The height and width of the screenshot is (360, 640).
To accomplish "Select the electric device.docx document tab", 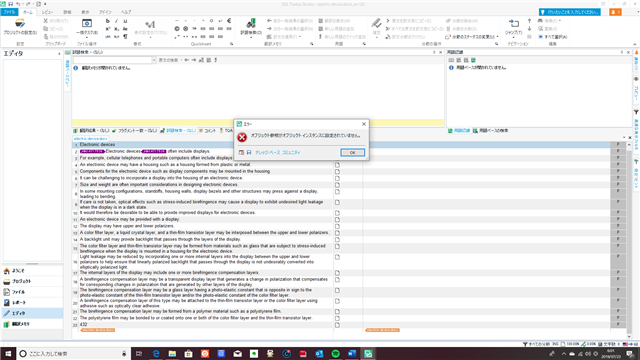I will click(x=91, y=139).
